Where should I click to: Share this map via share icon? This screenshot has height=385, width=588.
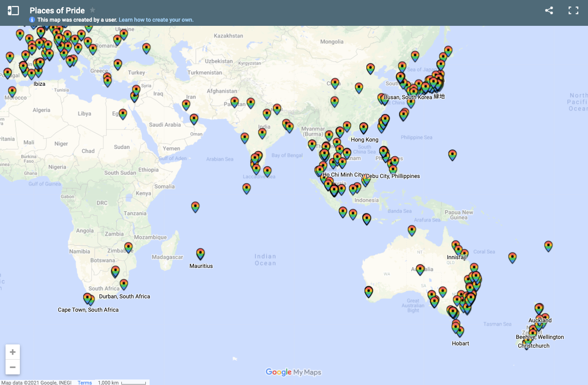[549, 11]
